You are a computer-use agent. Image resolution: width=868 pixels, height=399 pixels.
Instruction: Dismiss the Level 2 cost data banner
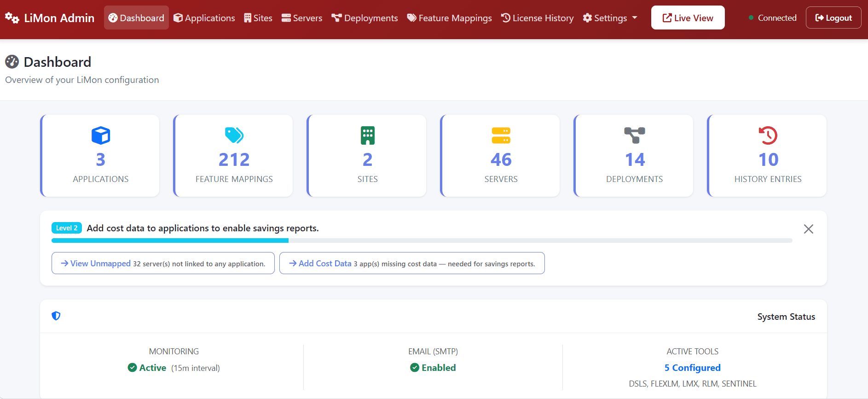809,229
